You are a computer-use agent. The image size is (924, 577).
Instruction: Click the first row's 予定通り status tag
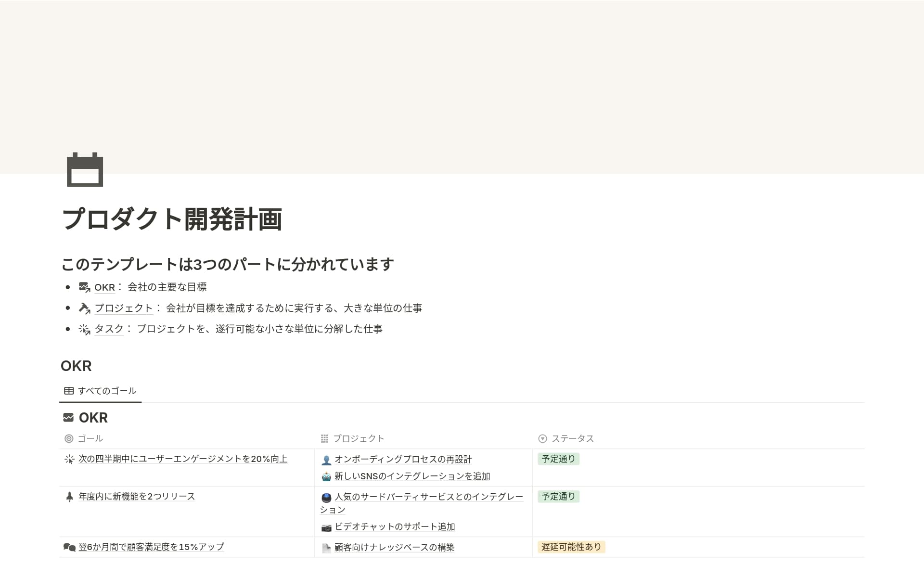[558, 459]
